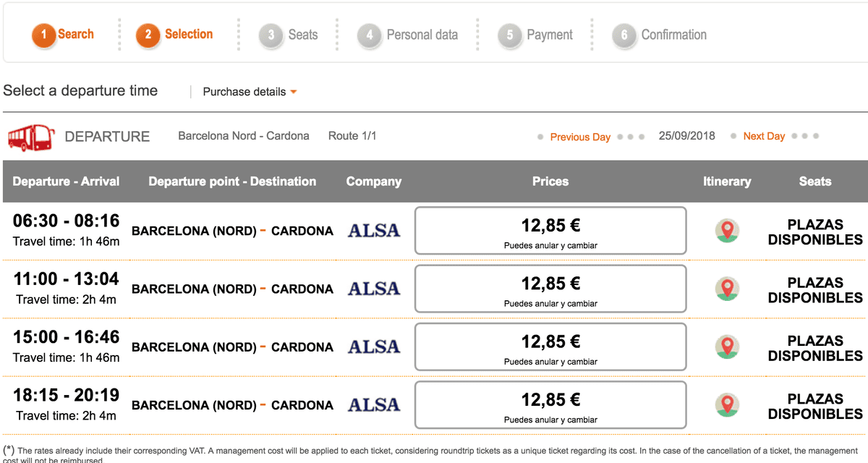The height and width of the screenshot is (463, 868).
Task: Pick the 12,85 € fare for 15:00 departure
Action: [550, 347]
